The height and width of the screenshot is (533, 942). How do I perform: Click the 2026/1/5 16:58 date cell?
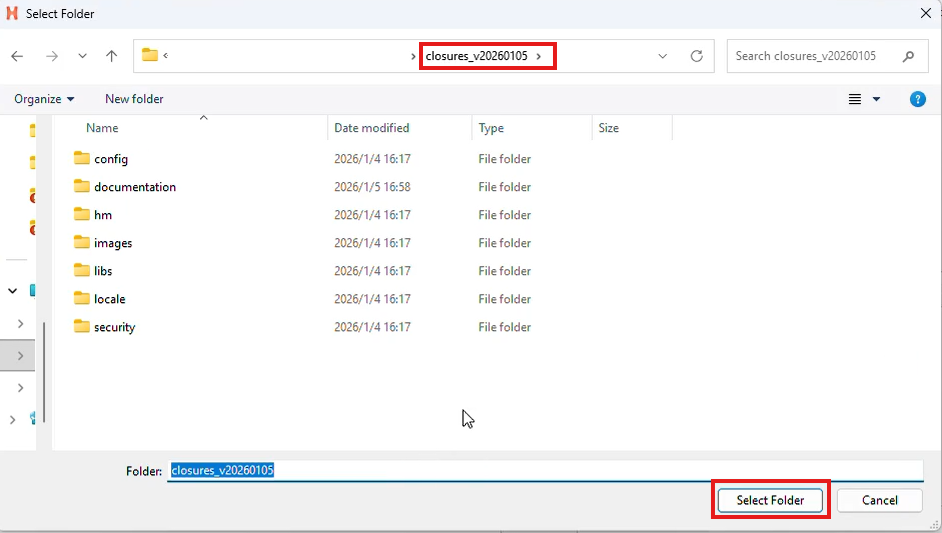point(372,187)
